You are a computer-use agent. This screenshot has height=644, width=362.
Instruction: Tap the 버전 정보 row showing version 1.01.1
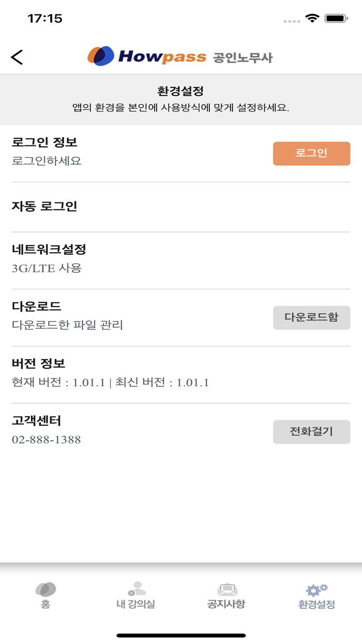(x=30, y=364)
